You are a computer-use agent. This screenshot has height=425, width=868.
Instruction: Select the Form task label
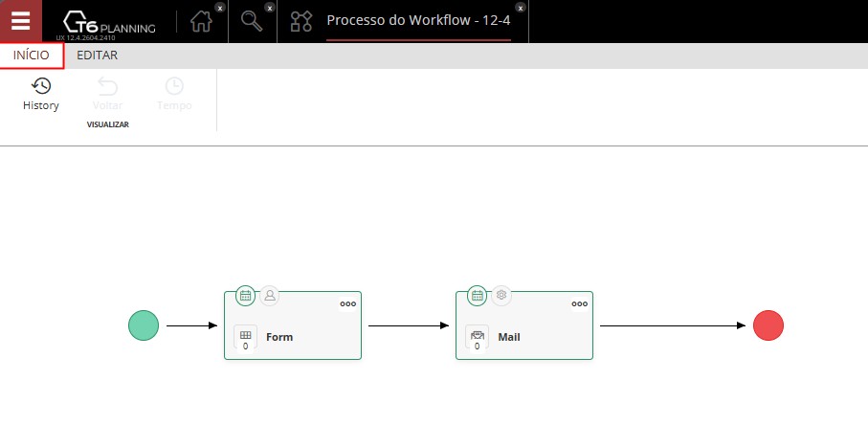click(x=279, y=337)
